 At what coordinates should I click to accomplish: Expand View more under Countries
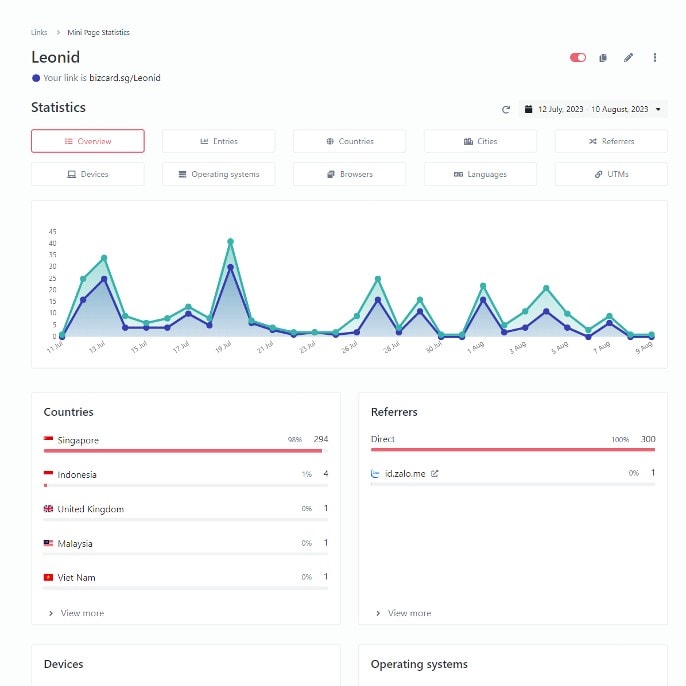click(76, 613)
